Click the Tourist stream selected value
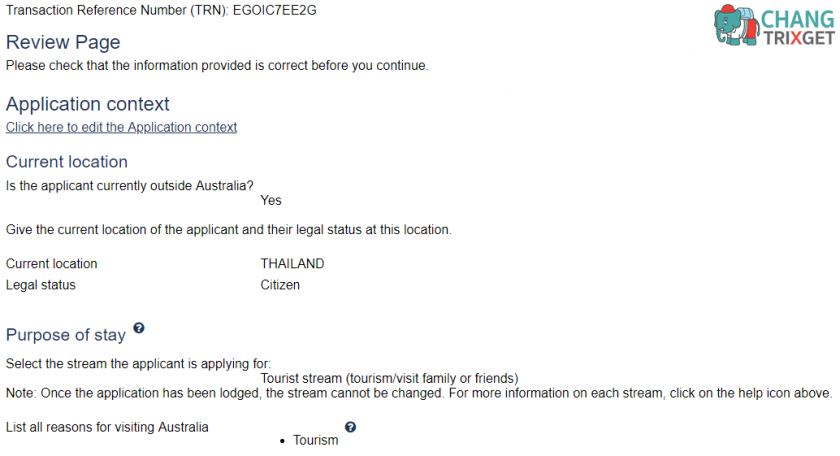Image resolution: width=840 pixels, height=456 pixels. click(x=389, y=378)
